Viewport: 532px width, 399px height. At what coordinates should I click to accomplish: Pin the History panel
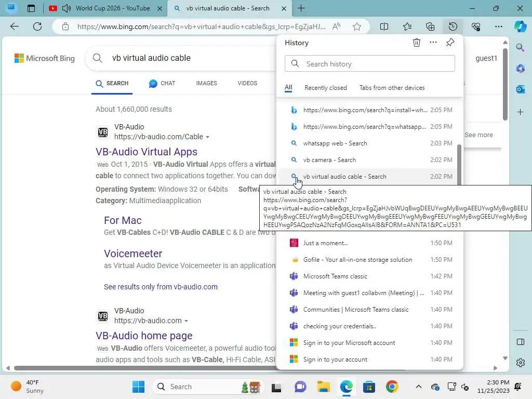click(x=450, y=43)
